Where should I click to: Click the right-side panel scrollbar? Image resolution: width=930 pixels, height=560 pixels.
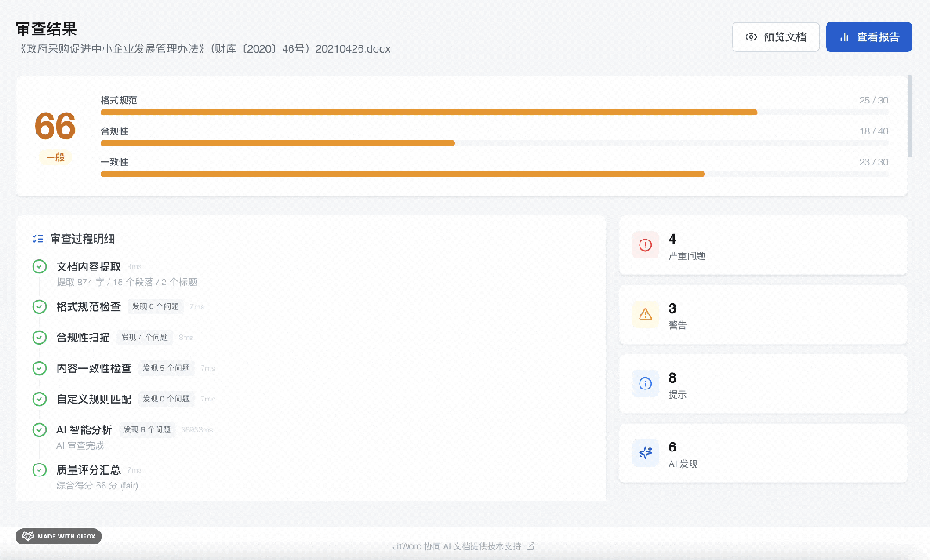910,115
